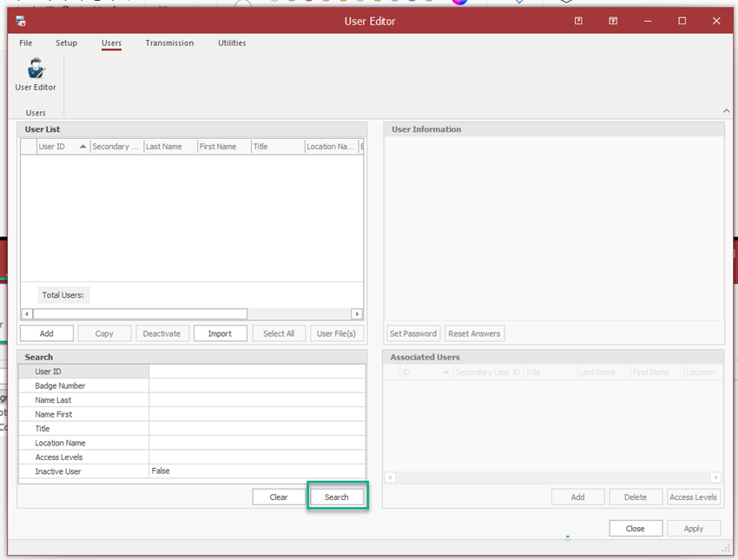Click the Badge Number search field
The image size is (738, 560).
tap(257, 385)
